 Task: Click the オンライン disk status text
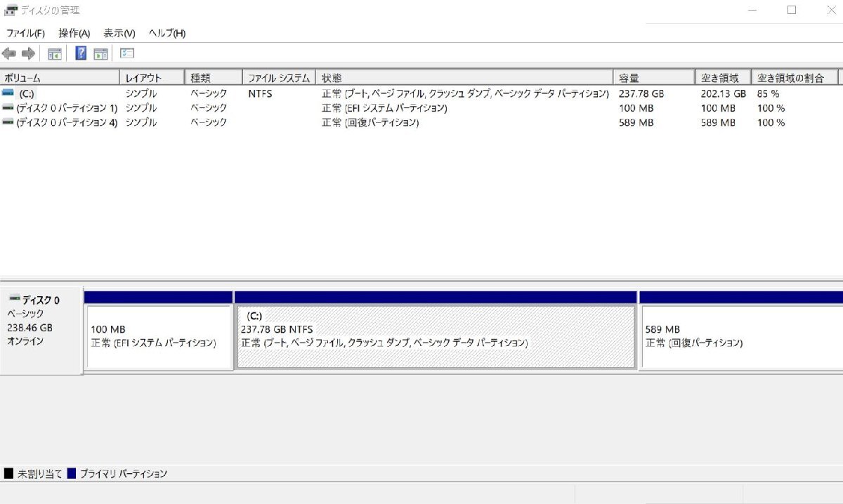coord(25,341)
